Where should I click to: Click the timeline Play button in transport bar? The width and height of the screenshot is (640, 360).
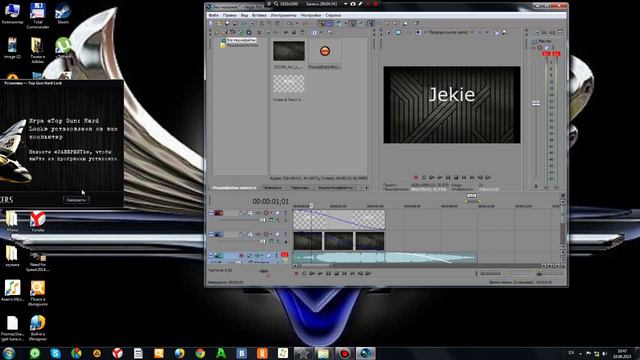point(320,273)
